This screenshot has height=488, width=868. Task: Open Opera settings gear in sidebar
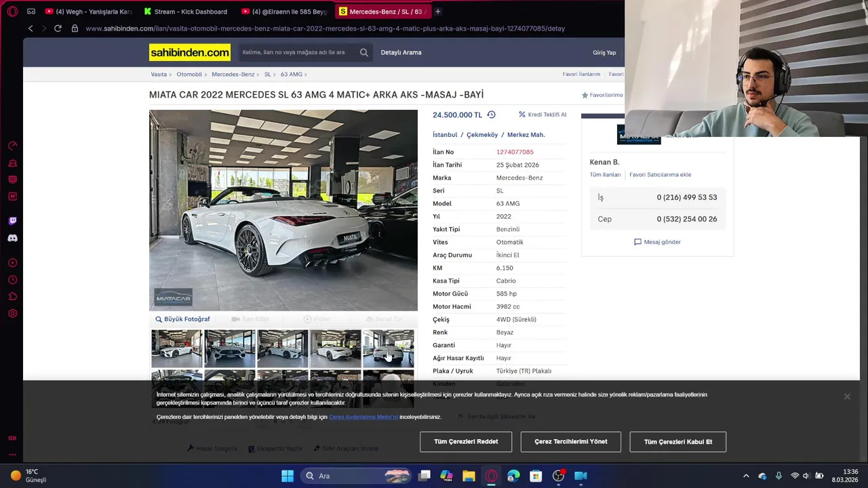pos(12,313)
